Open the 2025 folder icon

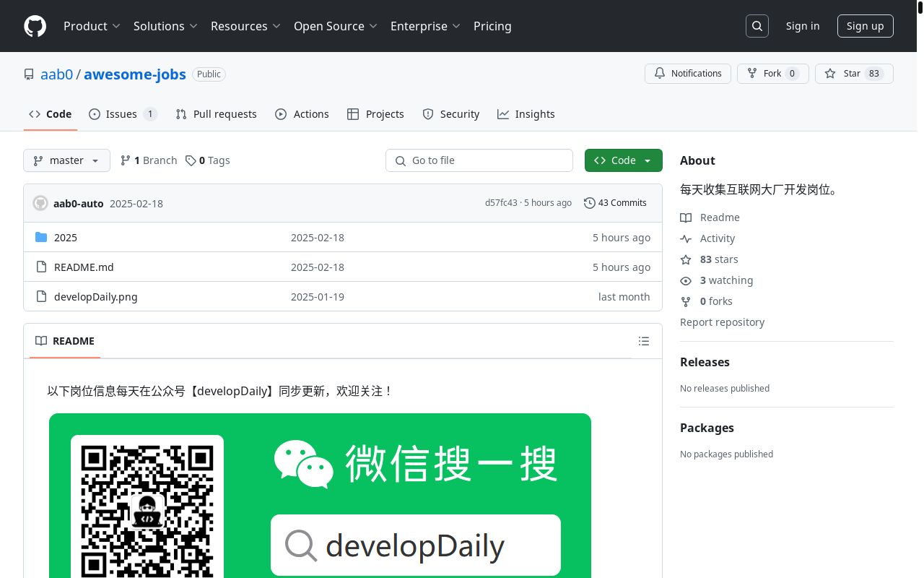[42, 237]
